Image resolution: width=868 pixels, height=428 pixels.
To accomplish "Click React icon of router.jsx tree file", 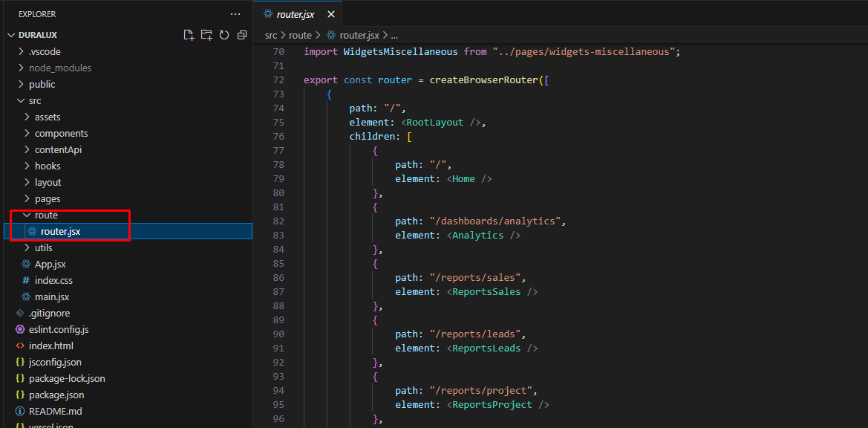I will pos(31,231).
